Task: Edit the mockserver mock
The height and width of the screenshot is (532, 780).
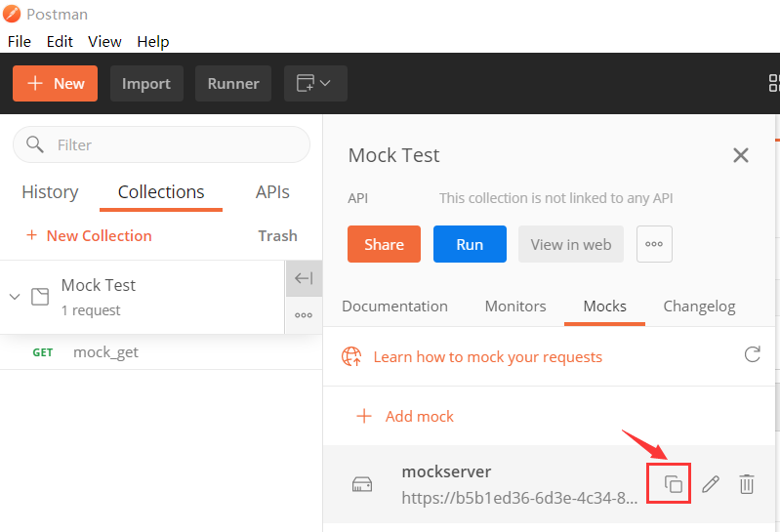Action: pyautogui.click(x=711, y=483)
